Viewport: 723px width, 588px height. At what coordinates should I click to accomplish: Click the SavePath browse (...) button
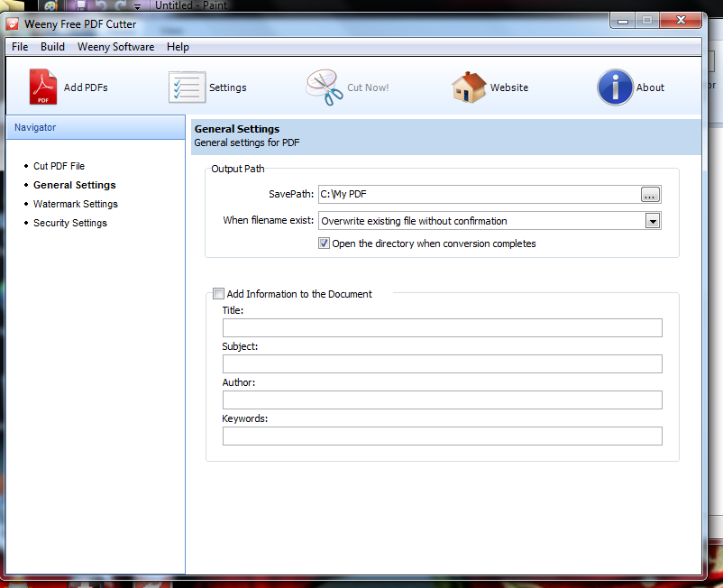pos(650,194)
